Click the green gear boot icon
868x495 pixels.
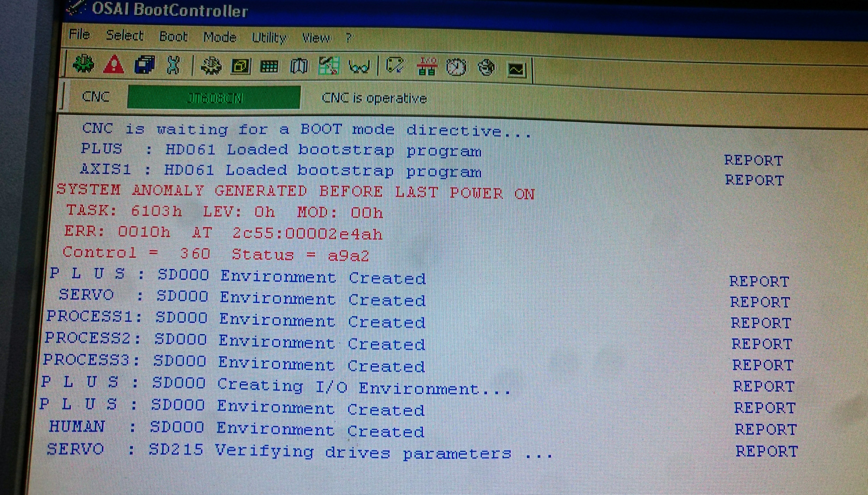point(83,64)
